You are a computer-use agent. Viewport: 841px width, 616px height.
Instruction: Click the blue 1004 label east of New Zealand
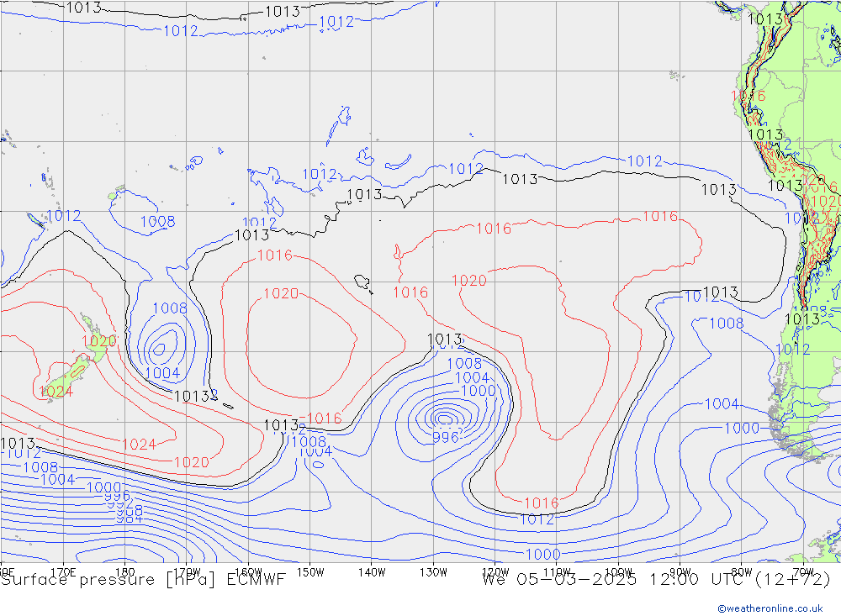(x=162, y=372)
